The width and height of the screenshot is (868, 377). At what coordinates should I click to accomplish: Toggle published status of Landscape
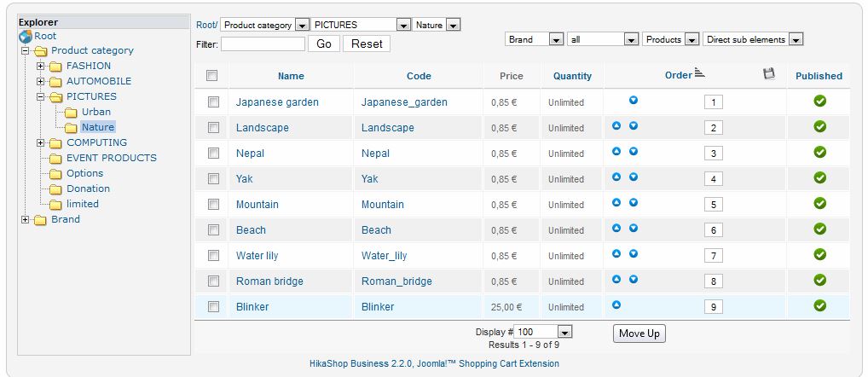click(x=820, y=126)
